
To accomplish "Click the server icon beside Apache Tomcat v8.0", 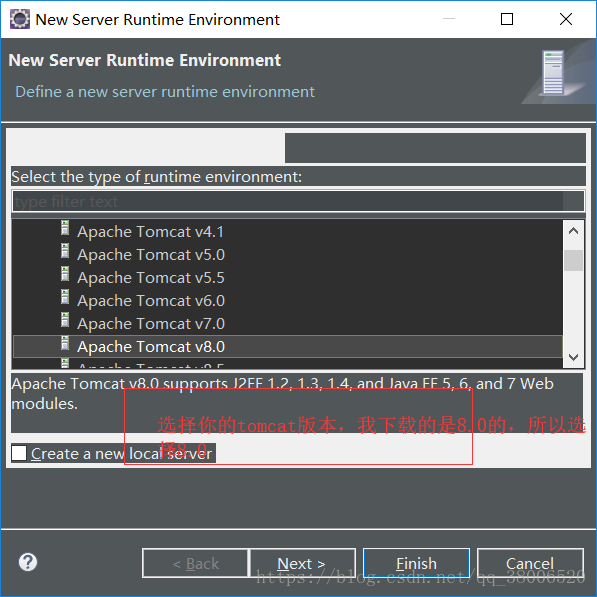I will point(65,343).
